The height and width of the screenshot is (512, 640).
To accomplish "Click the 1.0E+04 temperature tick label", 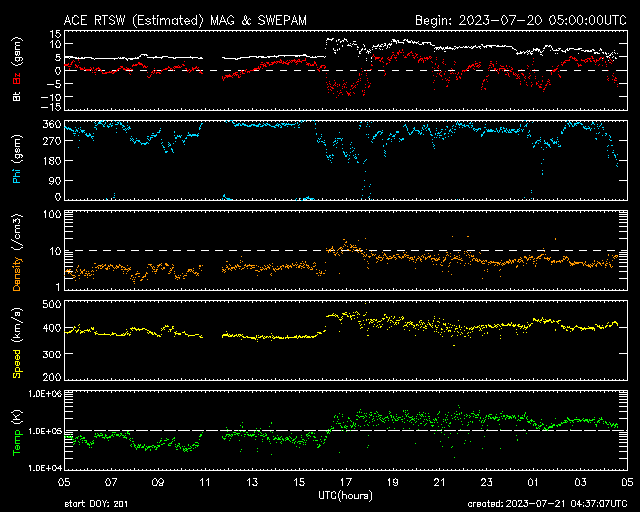I will click(47, 467).
